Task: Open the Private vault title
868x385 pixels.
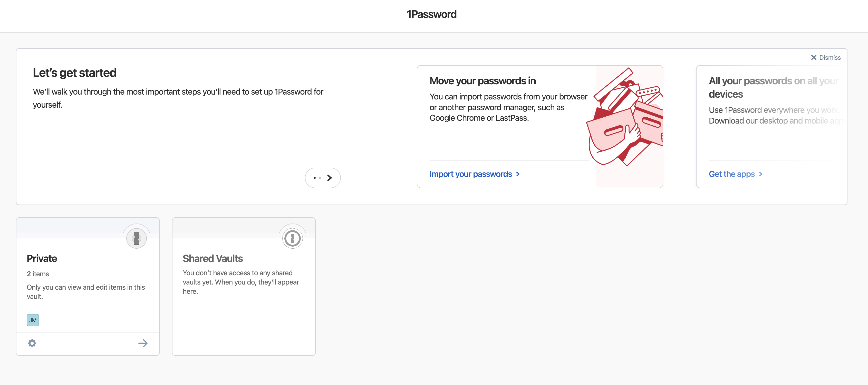Action: tap(42, 258)
